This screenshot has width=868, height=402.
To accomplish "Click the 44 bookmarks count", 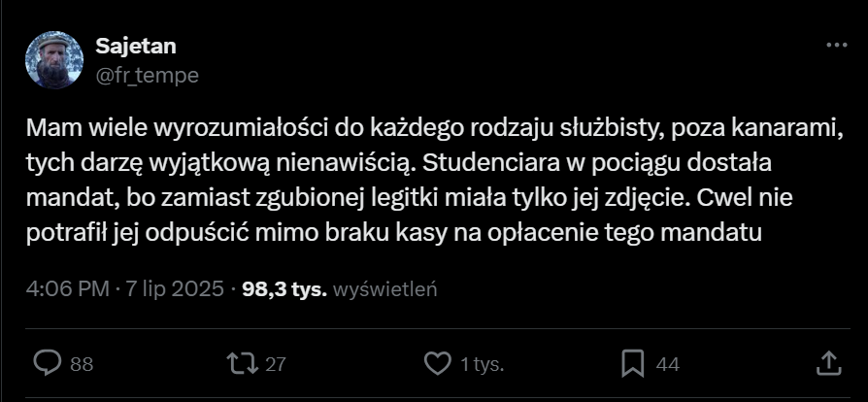I will [x=667, y=364].
